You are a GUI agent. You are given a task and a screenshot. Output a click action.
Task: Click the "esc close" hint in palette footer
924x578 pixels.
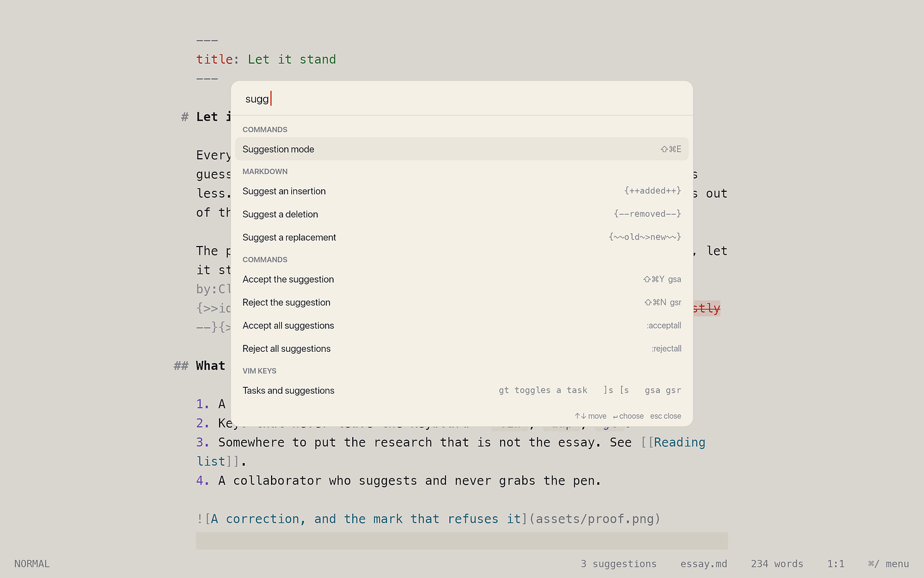pyautogui.click(x=666, y=416)
